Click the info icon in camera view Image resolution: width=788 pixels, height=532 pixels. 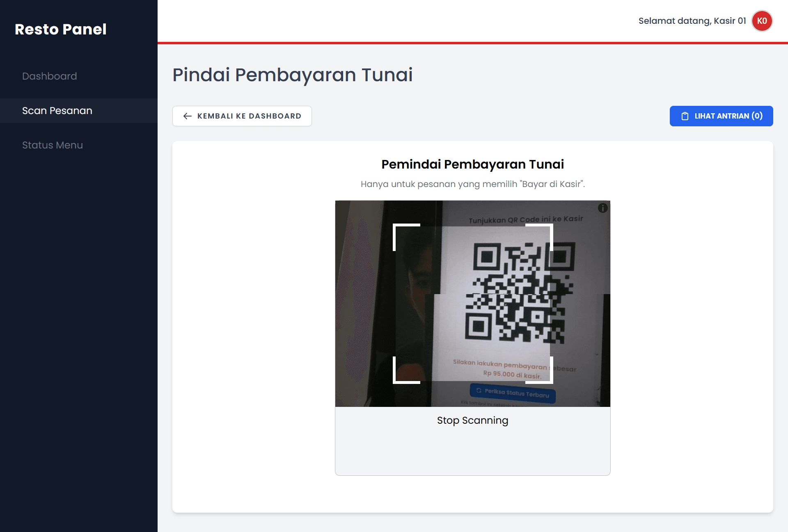[602, 208]
